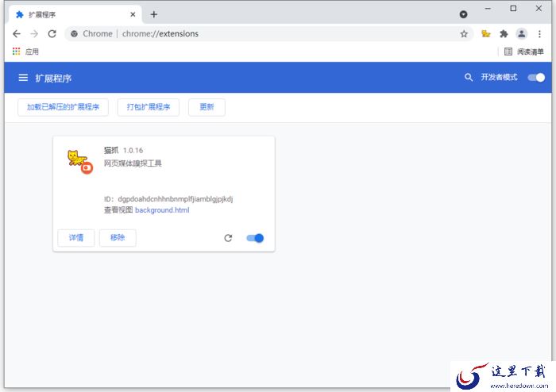Open the profile avatar menu
This screenshot has height=392, width=556.
(521, 33)
